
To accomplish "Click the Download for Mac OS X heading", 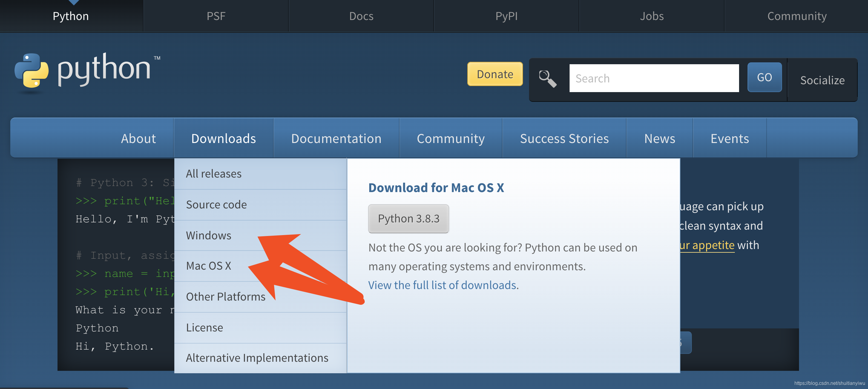I will tap(436, 188).
